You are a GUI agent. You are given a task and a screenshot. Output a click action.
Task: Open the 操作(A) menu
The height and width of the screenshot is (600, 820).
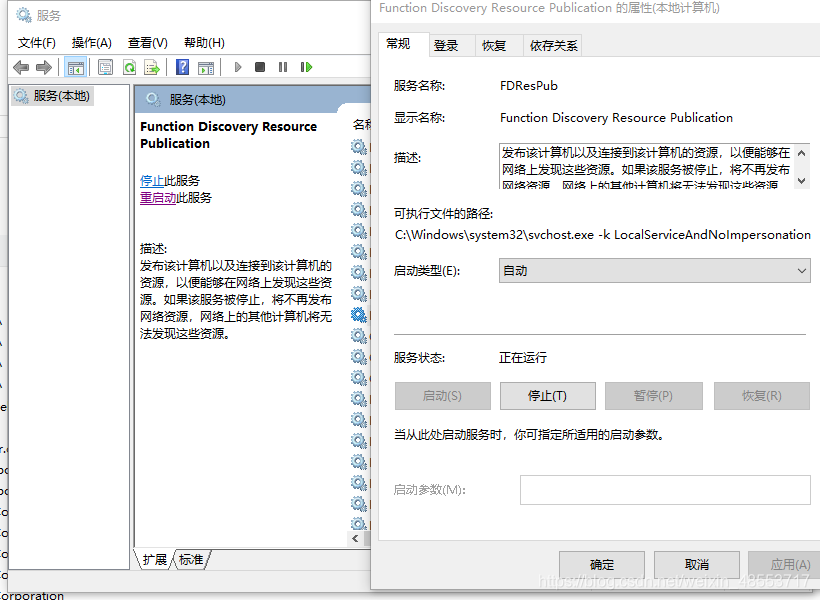click(92, 42)
